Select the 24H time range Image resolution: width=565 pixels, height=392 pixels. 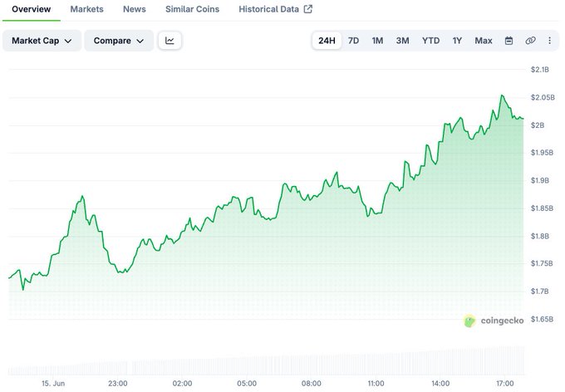click(x=327, y=41)
